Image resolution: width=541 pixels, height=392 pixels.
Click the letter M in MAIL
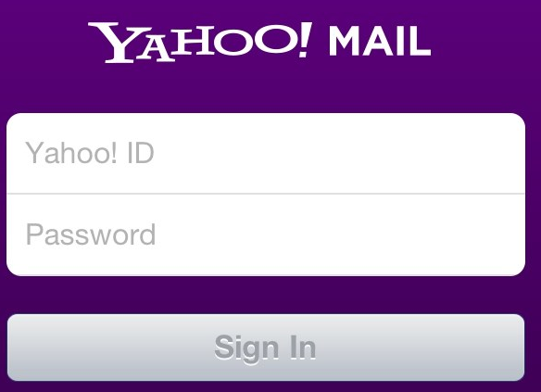(x=344, y=42)
